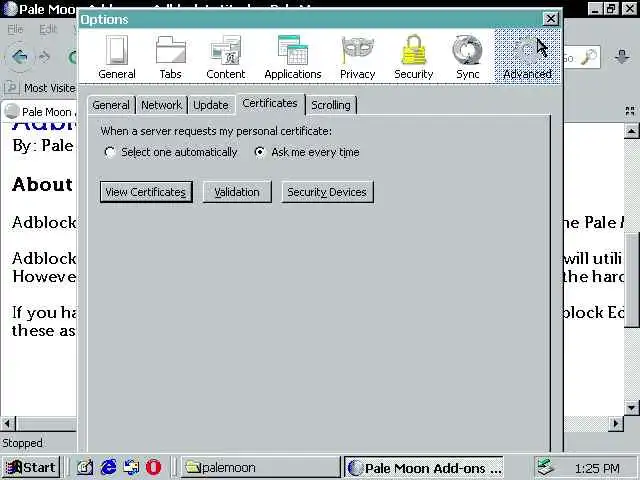Switch to the General sub-tab
Screen dimensions: 640x480
coord(111,105)
